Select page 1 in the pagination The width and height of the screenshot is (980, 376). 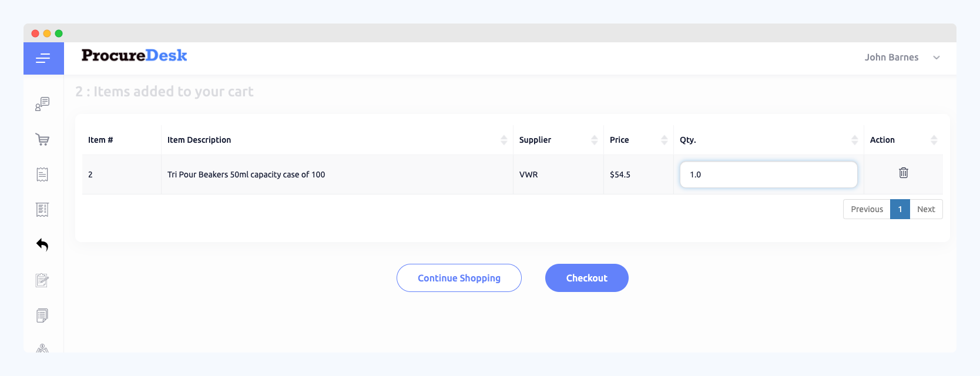900,209
